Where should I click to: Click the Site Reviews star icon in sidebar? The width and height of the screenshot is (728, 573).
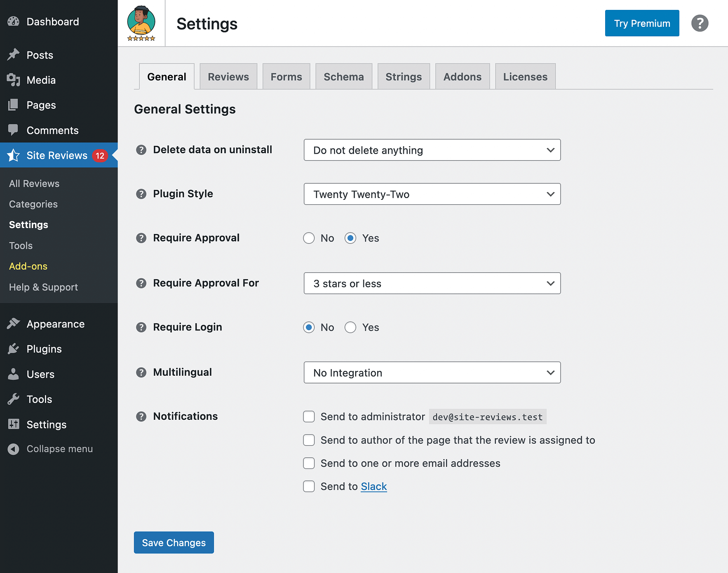click(14, 155)
